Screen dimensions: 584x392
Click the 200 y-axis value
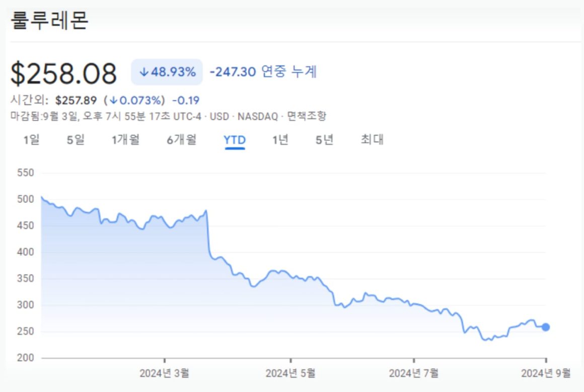click(25, 358)
